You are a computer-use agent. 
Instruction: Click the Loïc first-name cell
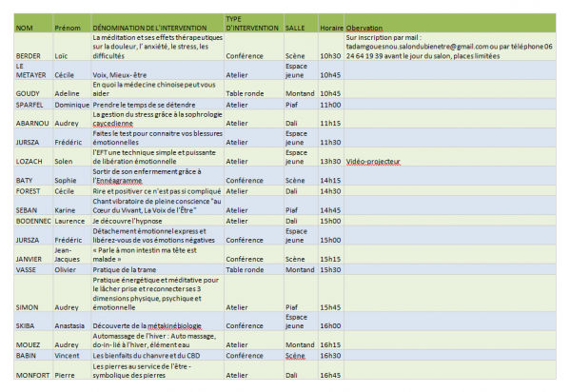pos(72,47)
